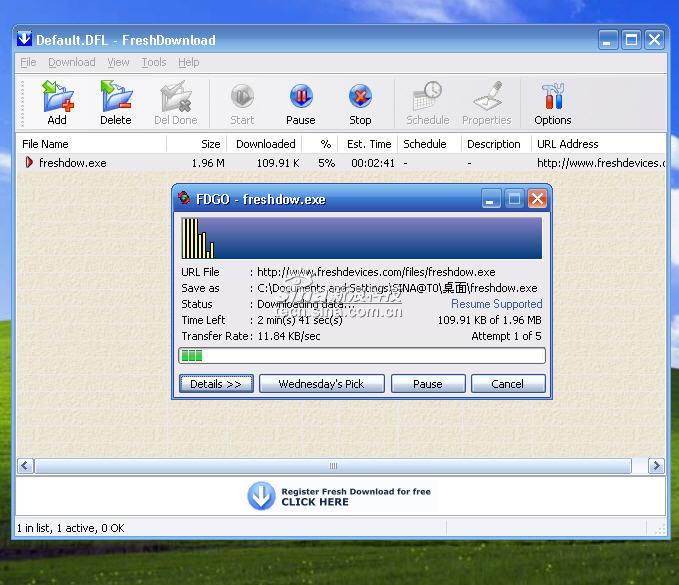The image size is (679, 585).
Task: Click the 5% progress cell
Action: click(x=327, y=163)
